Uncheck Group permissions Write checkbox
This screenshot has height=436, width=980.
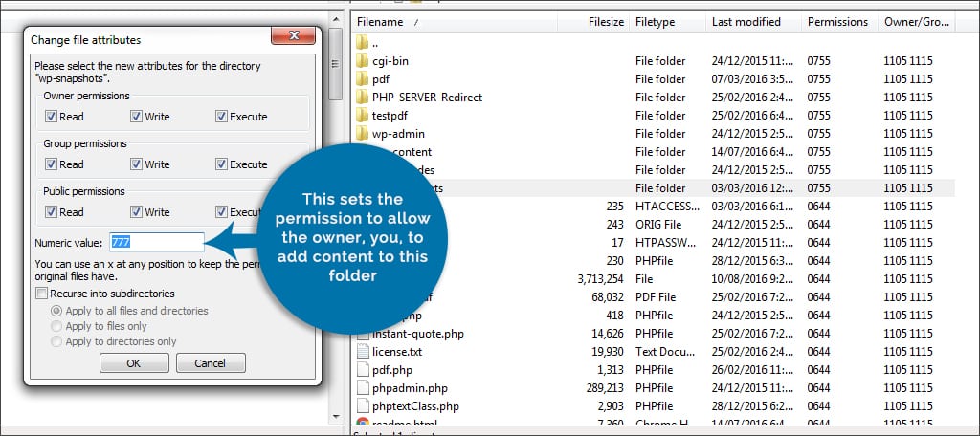136,163
